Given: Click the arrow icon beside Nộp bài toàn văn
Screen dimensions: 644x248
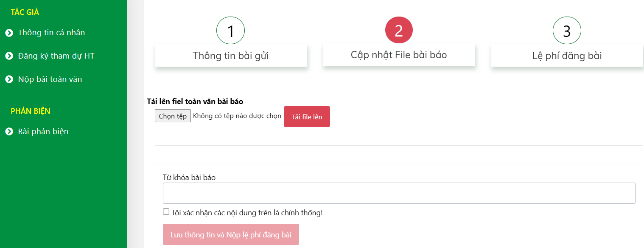Looking at the screenshot, I should click(x=9, y=79).
